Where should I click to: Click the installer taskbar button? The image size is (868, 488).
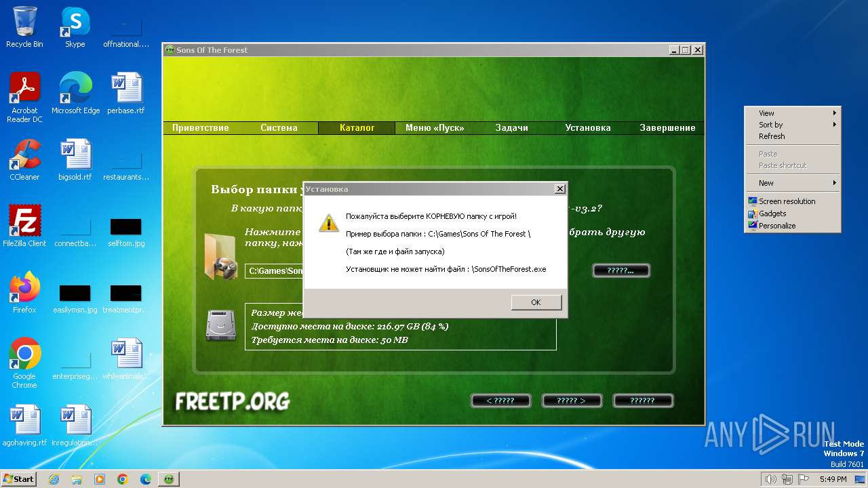(x=169, y=479)
